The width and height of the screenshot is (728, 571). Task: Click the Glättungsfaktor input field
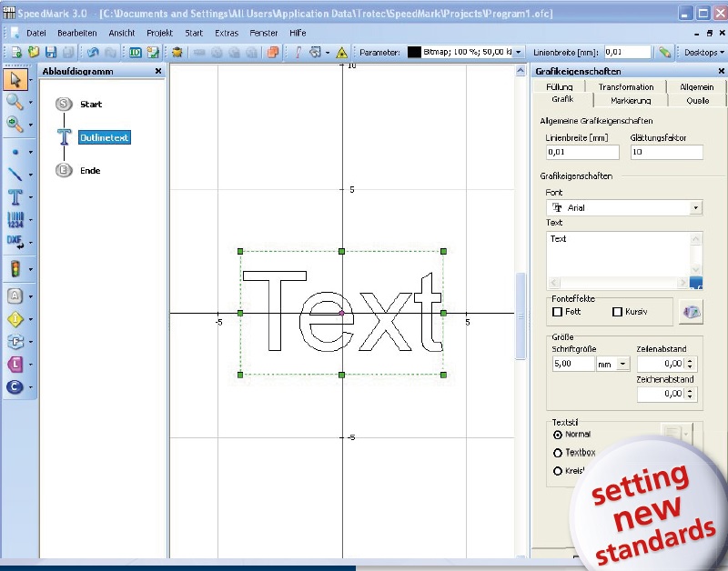666,153
